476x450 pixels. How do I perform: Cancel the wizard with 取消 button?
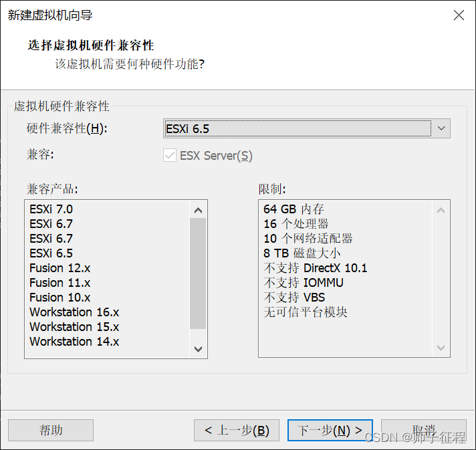point(423,430)
